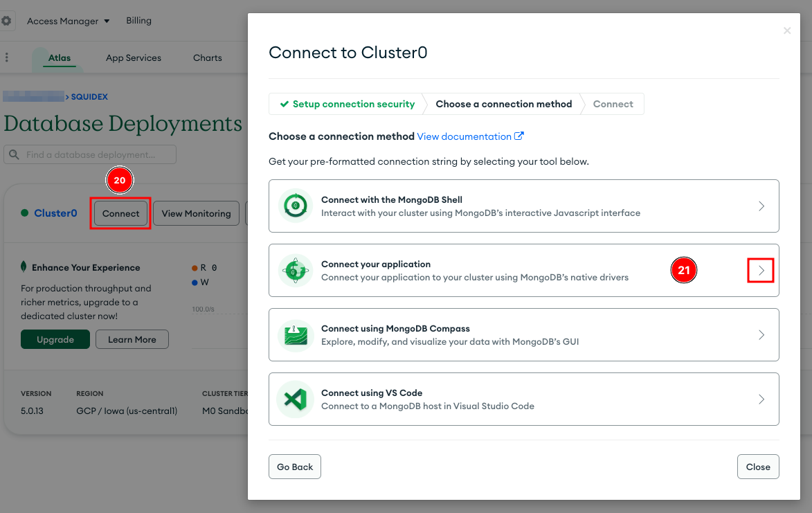812x513 pixels.
Task: Go to Setup connection security step
Action: point(348,104)
